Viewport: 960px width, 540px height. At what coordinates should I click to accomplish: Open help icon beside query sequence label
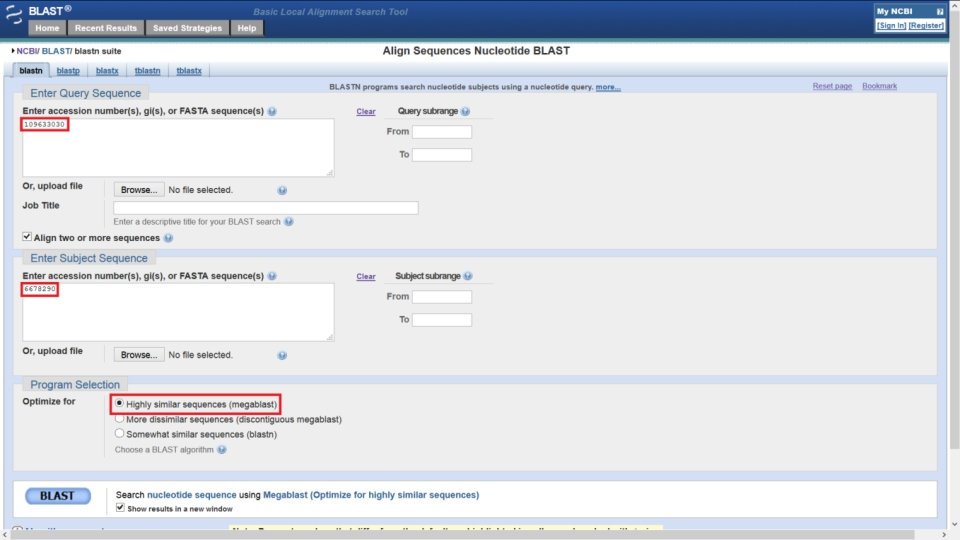[272, 111]
